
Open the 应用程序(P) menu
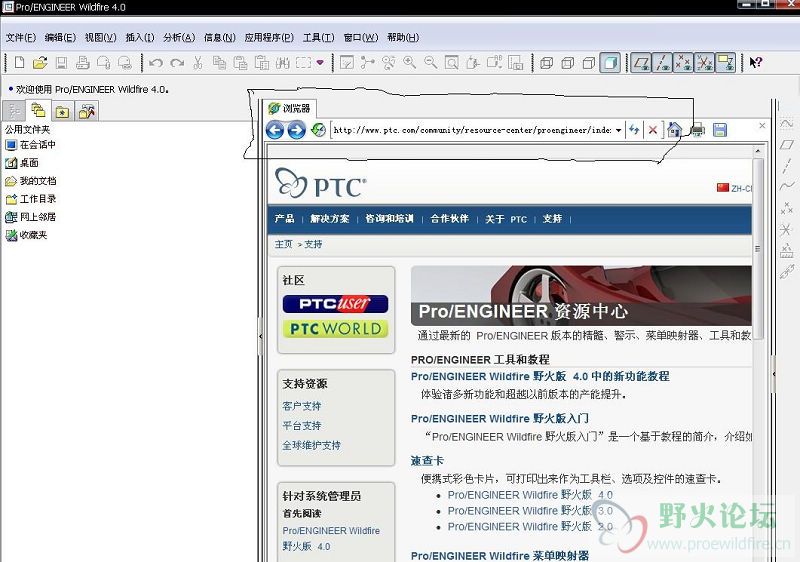point(269,37)
